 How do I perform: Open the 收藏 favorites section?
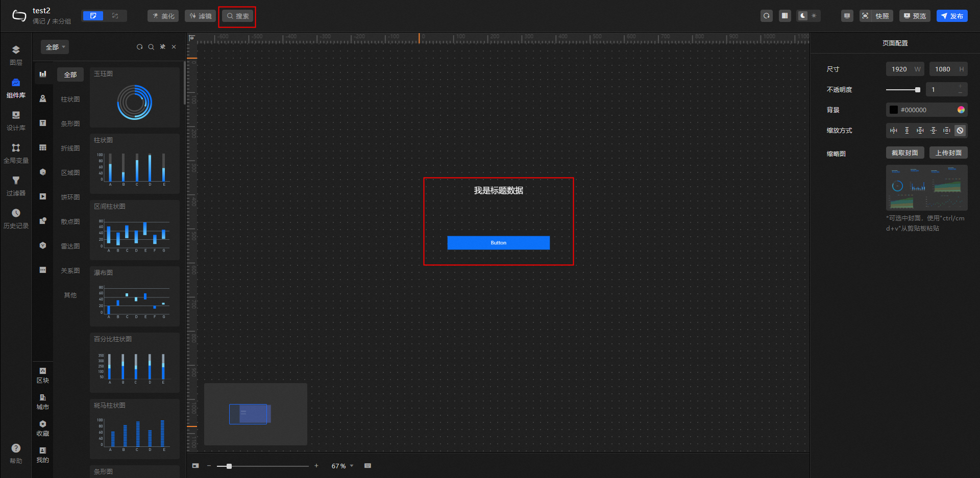[x=43, y=428]
